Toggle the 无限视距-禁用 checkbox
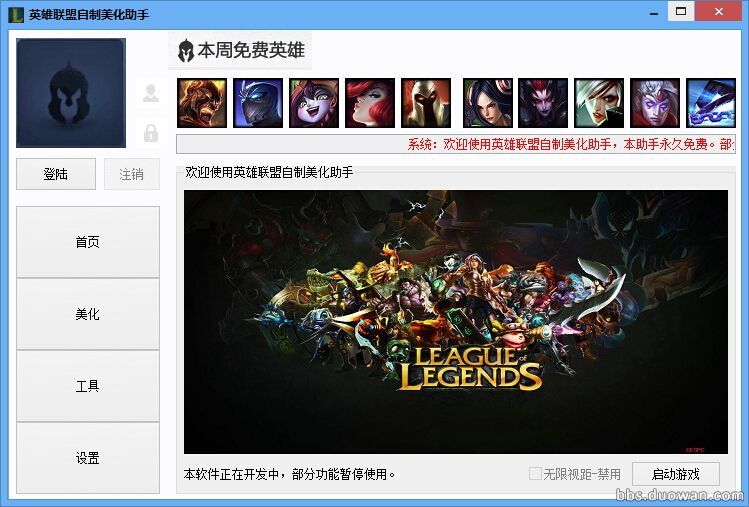 pyautogui.click(x=535, y=474)
